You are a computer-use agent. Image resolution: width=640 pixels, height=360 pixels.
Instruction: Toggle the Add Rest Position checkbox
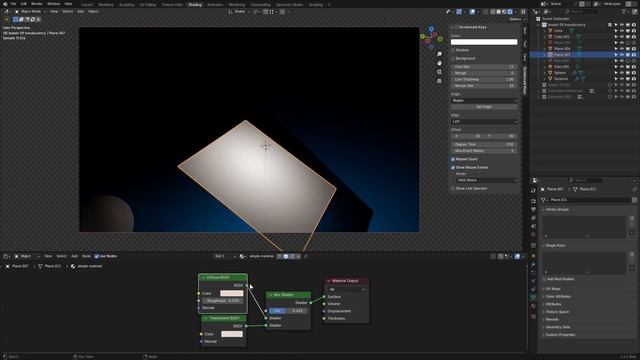point(544,279)
